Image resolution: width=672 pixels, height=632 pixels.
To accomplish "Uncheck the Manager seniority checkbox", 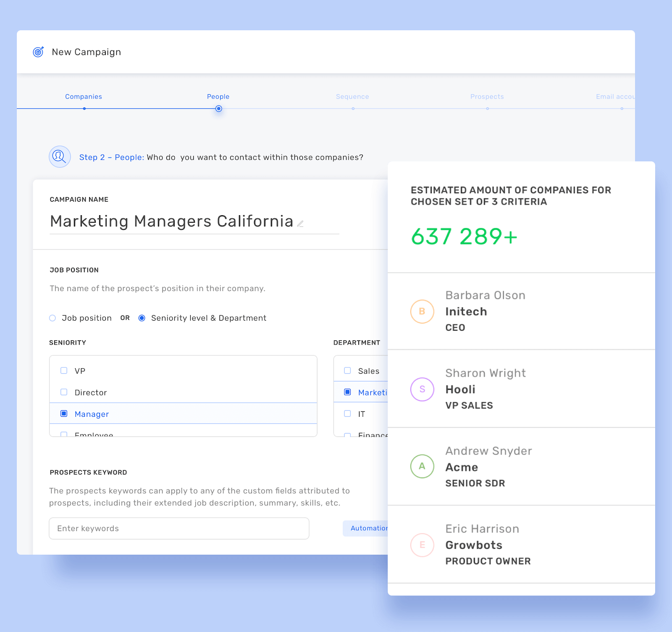I will 64,413.
